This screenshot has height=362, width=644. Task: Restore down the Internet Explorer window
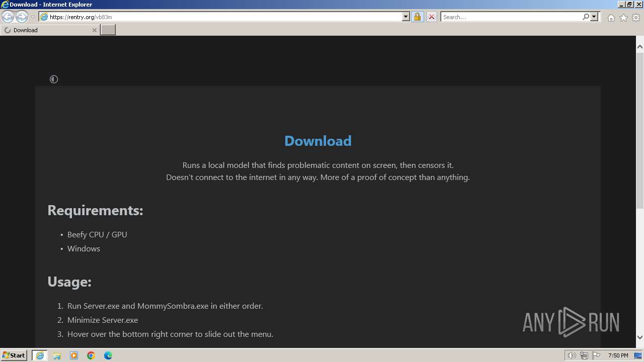pyautogui.click(x=629, y=4)
